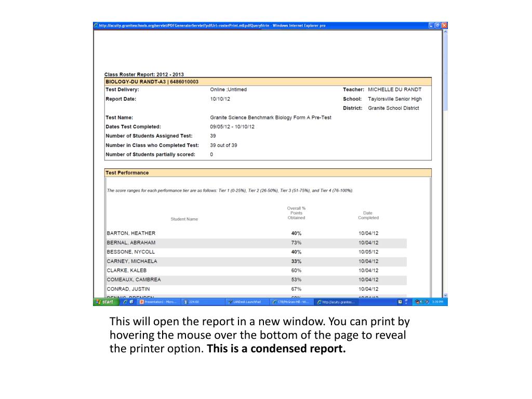Click the 39 out of 39 value
This screenshot has height=399, width=532.
pyautogui.click(x=223, y=145)
